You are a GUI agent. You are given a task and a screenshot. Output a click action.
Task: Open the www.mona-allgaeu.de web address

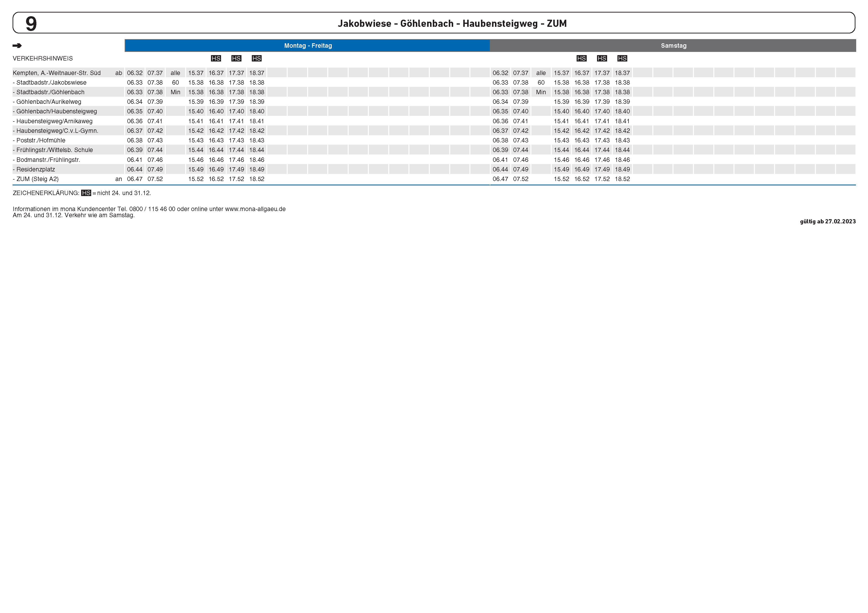pos(255,209)
